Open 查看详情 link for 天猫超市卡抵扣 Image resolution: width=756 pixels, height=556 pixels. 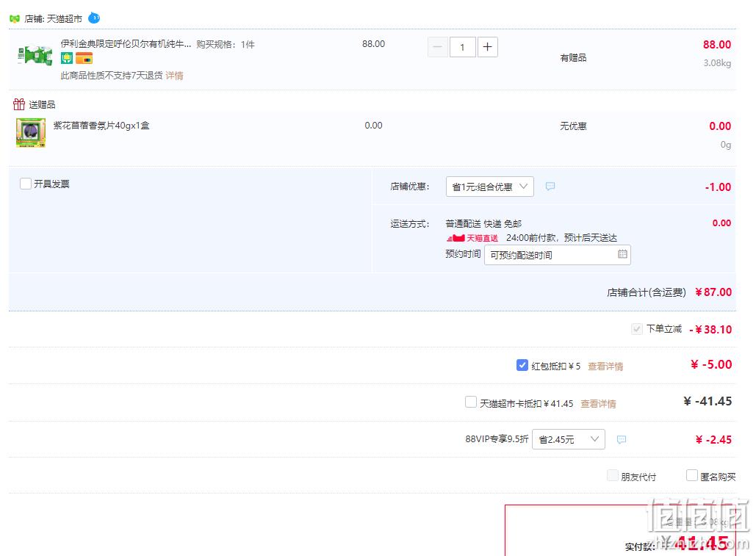[x=598, y=404]
